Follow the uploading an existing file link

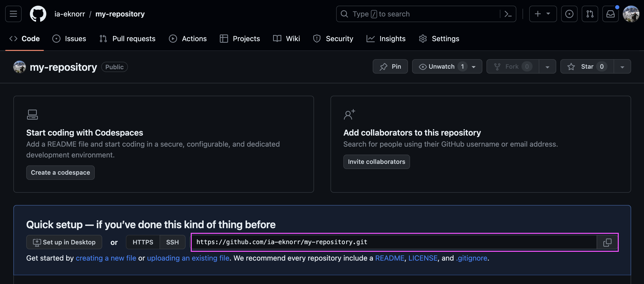188,258
